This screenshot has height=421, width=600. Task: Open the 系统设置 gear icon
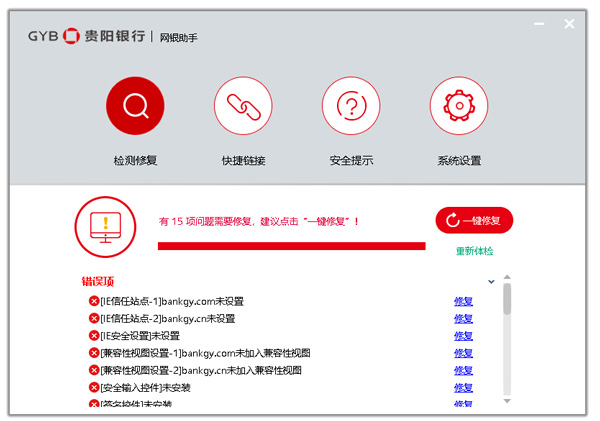tap(459, 106)
